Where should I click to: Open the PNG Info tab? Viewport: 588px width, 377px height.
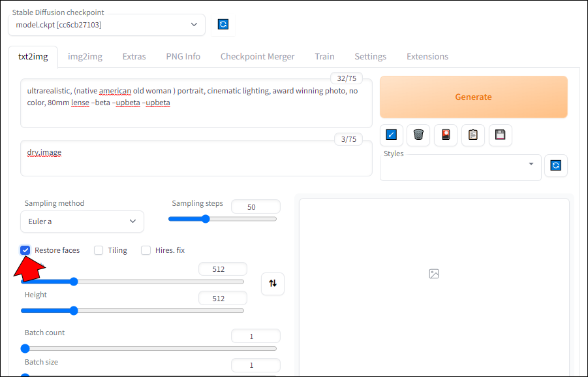click(x=183, y=56)
